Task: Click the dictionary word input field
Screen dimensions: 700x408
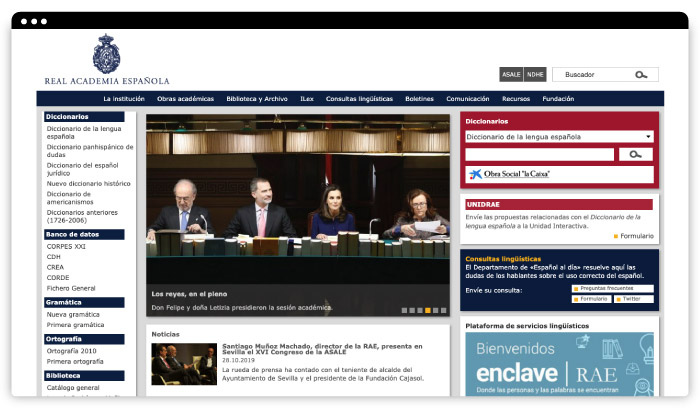Action: 539,154
